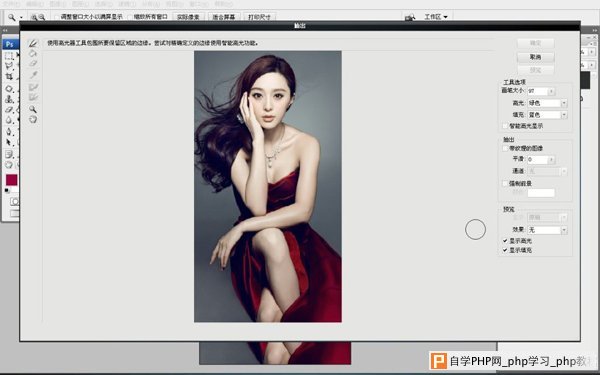Click the 画笔大小 input field
Image resolution: width=600 pixels, height=375 pixels.
click(x=538, y=91)
